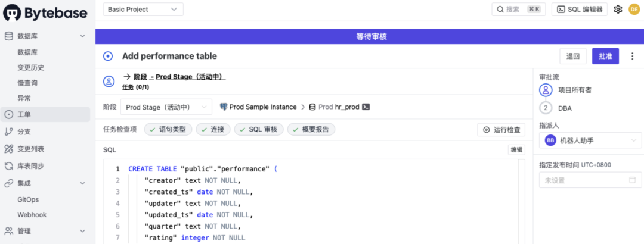
Task: Open the 机器人助手 assignee dropdown
Action: coord(590,140)
